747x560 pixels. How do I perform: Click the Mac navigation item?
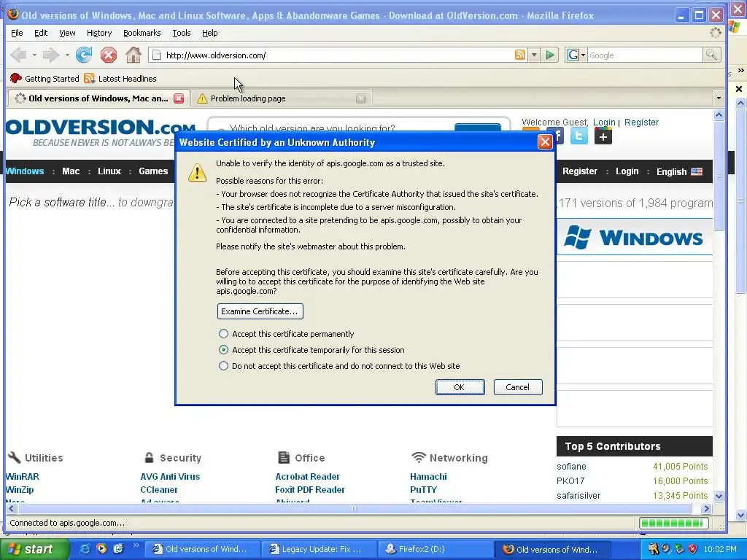[x=71, y=171]
